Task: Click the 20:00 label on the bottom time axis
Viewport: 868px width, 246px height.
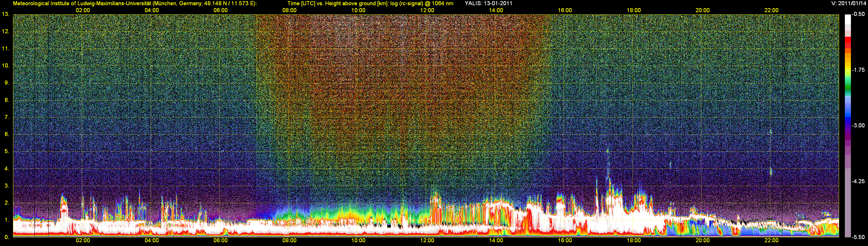Action: [703, 241]
